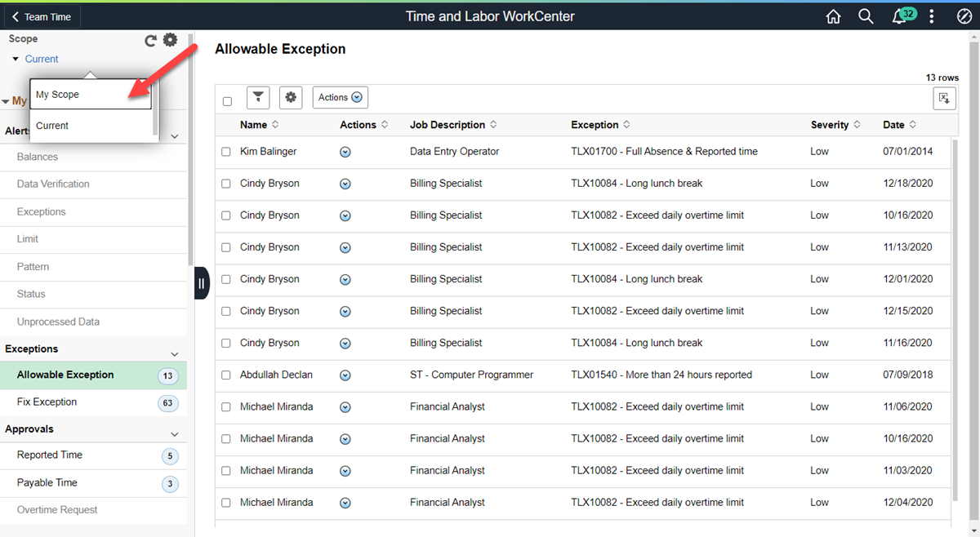The width and height of the screenshot is (980, 537).
Task: Collapse the left panel with the handle
Action: tap(201, 283)
